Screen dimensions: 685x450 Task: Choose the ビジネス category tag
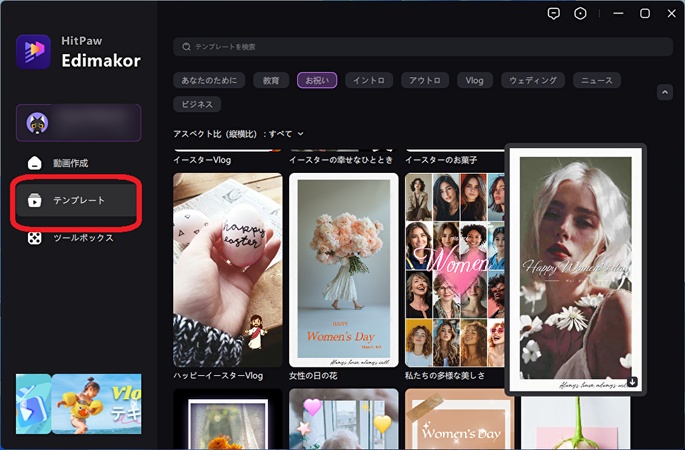click(197, 104)
